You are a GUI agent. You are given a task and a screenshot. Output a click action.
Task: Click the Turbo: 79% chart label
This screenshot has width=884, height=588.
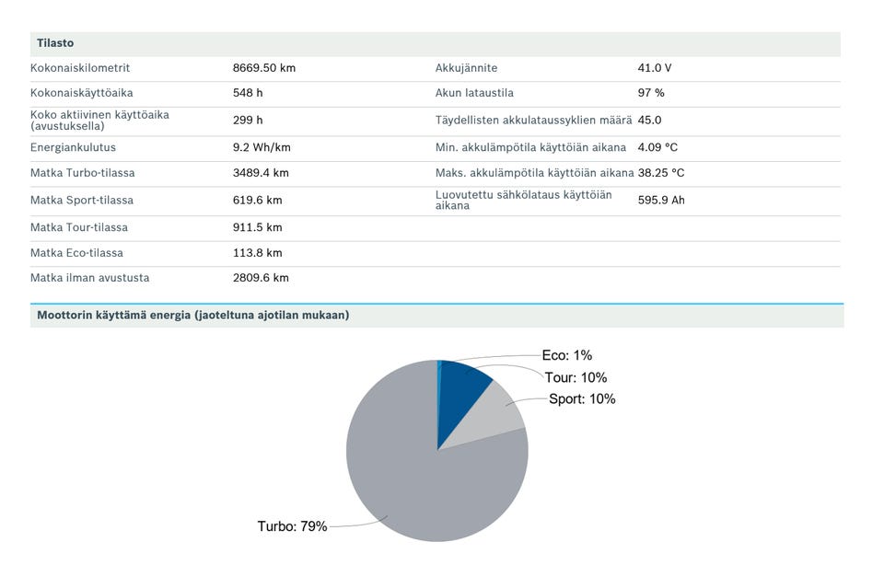tap(292, 526)
